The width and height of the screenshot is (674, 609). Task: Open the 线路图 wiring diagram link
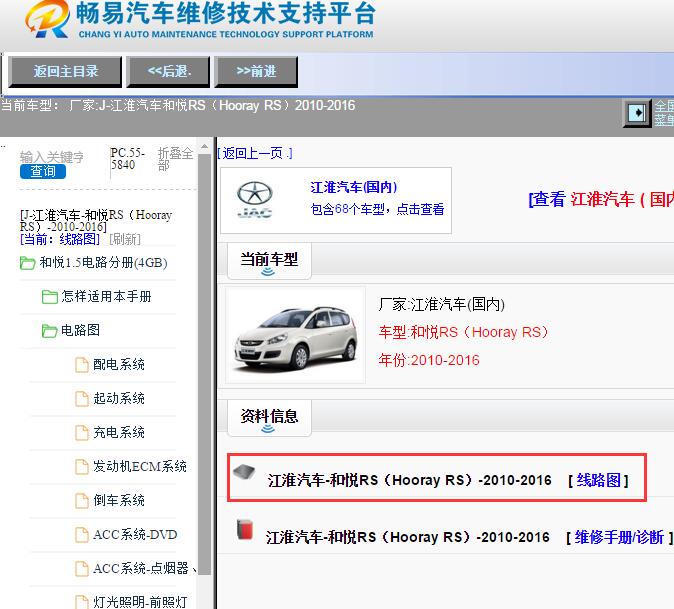click(x=598, y=480)
